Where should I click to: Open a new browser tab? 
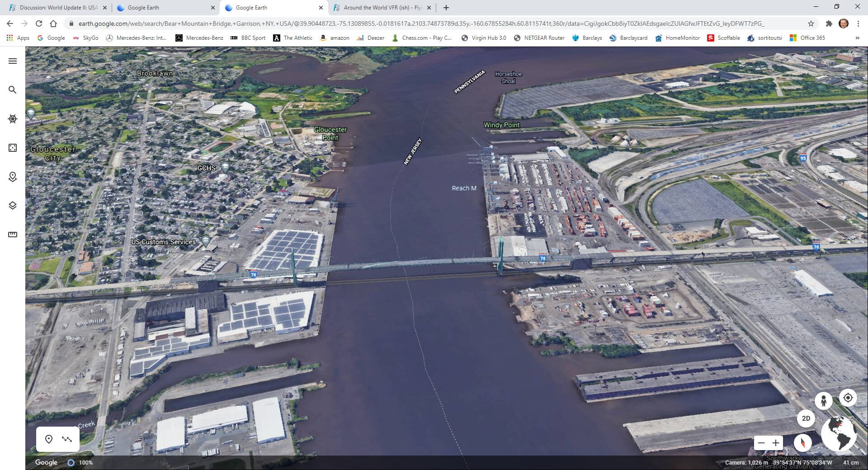click(x=446, y=8)
